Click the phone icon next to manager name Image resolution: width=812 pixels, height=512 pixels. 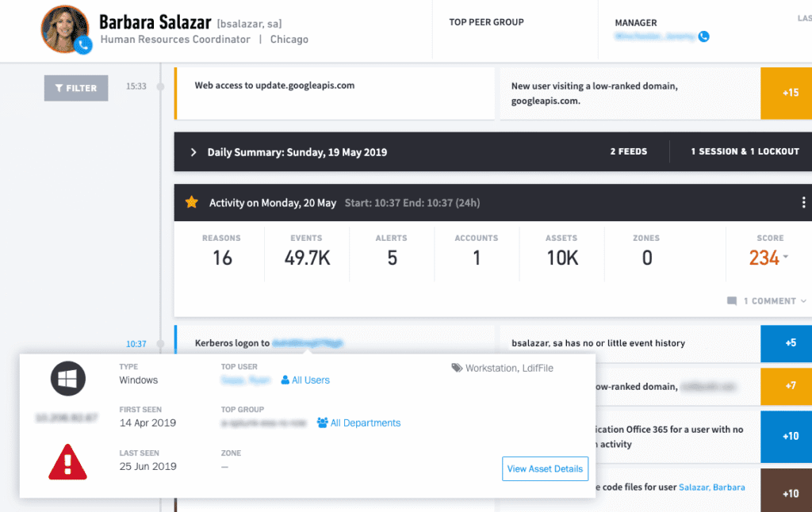703,36
